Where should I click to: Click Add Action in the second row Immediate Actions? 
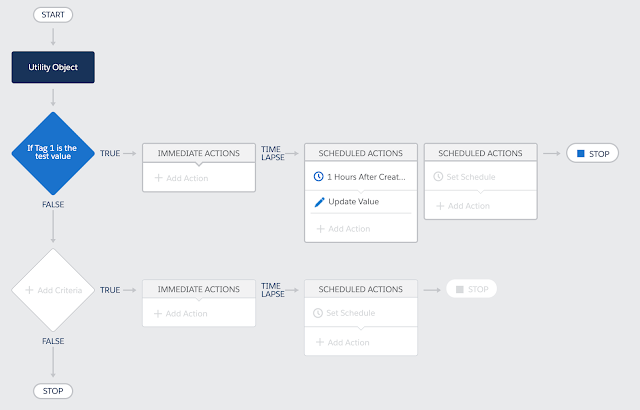[187, 314]
